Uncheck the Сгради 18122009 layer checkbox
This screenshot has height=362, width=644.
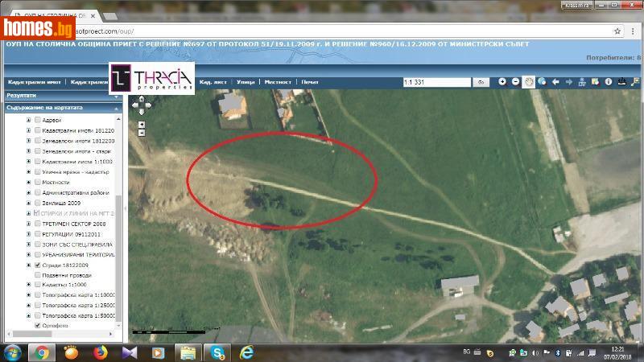(x=38, y=265)
